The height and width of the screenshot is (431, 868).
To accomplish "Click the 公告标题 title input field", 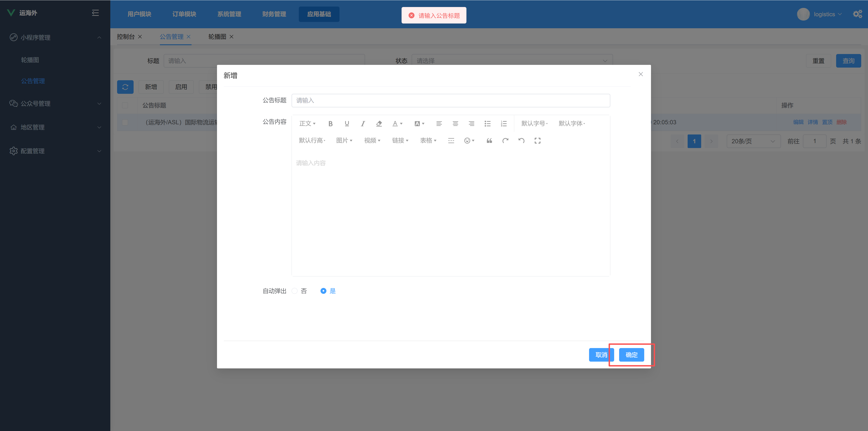I will (x=451, y=100).
